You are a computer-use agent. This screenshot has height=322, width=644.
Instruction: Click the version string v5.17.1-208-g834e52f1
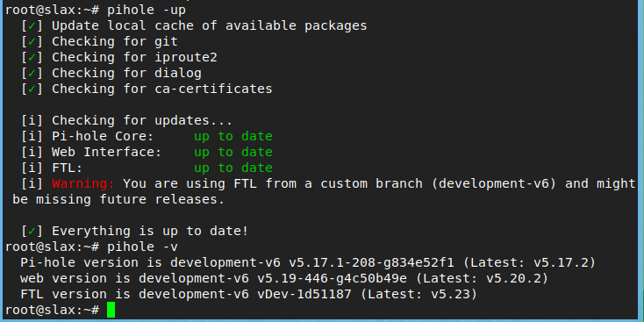pos(372,262)
